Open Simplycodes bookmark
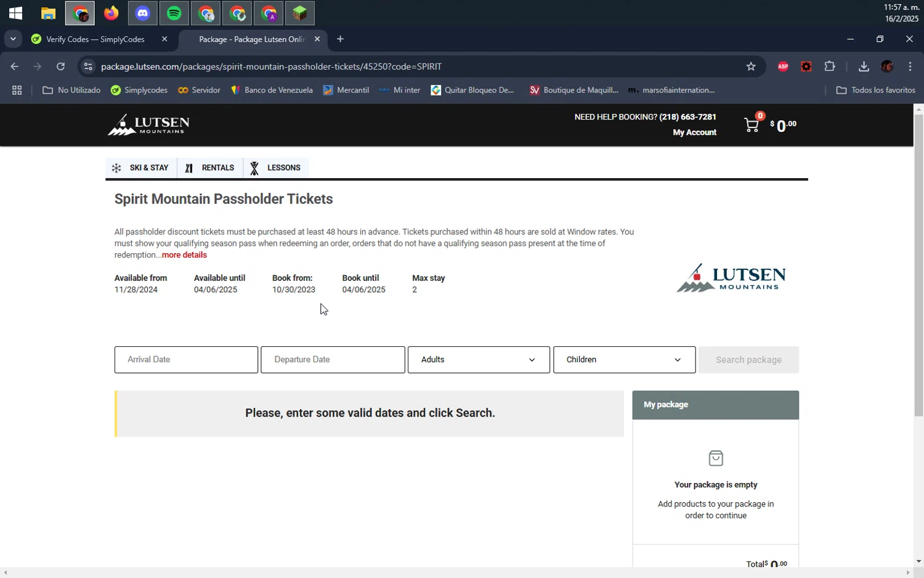The image size is (924, 578). (x=139, y=91)
